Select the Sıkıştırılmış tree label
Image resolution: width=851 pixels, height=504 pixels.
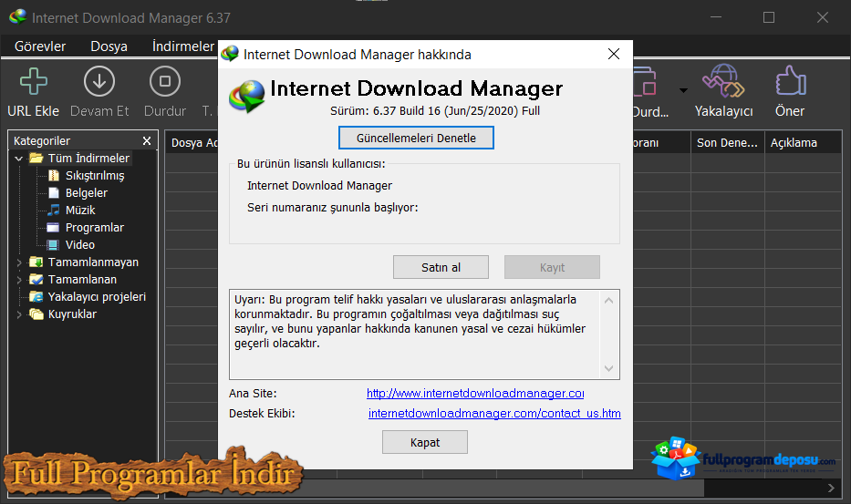click(x=95, y=176)
